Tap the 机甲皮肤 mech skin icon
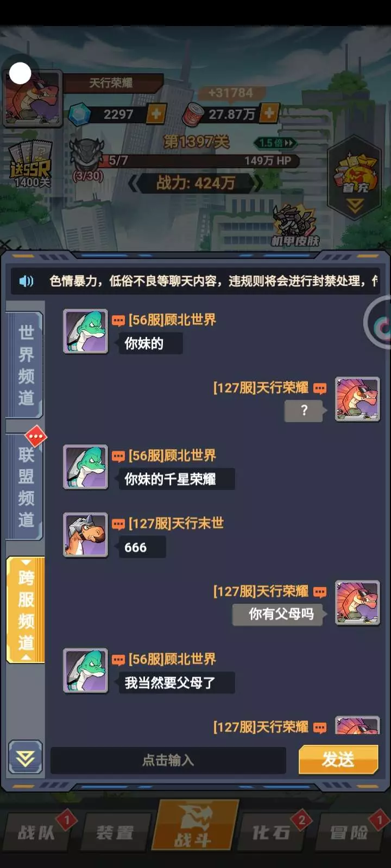Image resolution: width=391 pixels, height=868 pixels. (x=295, y=225)
